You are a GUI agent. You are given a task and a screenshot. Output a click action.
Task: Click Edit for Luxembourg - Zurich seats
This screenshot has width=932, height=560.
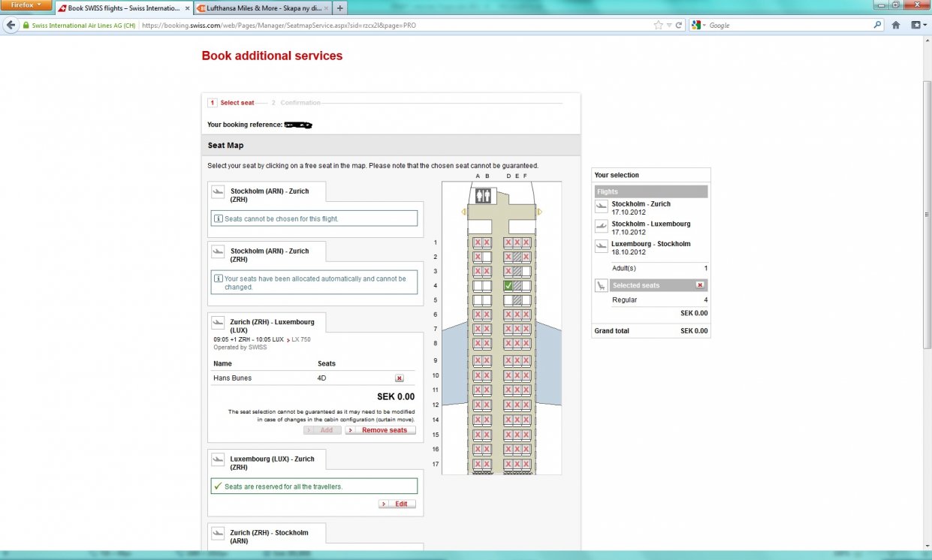click(x=397, y=504)
